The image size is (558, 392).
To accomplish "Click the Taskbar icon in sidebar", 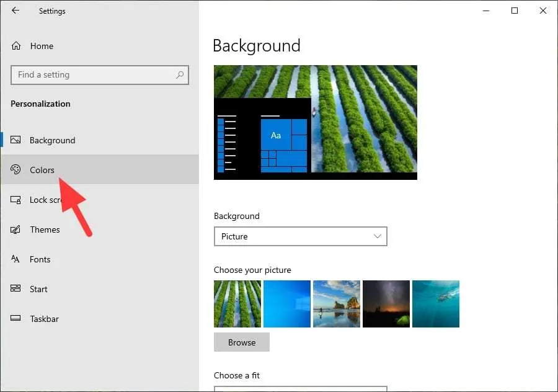I will 15,318.
